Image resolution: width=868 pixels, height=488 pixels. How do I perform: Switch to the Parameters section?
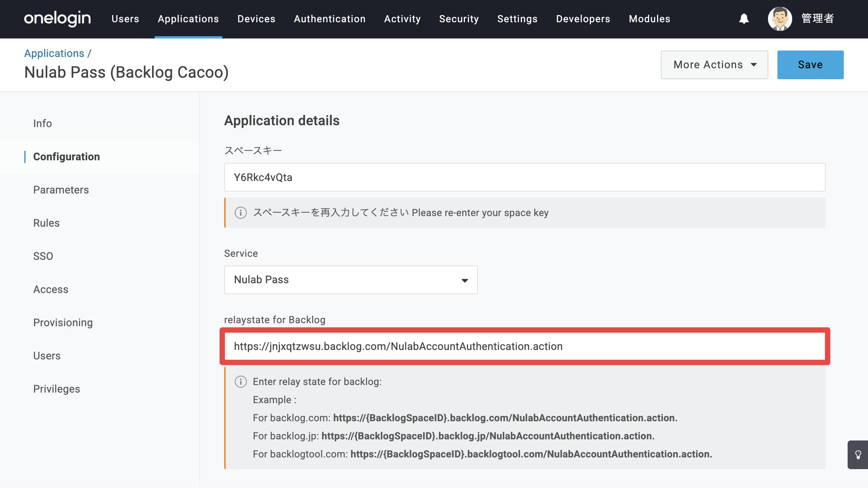pyautogui.click(x=61, y=190)
